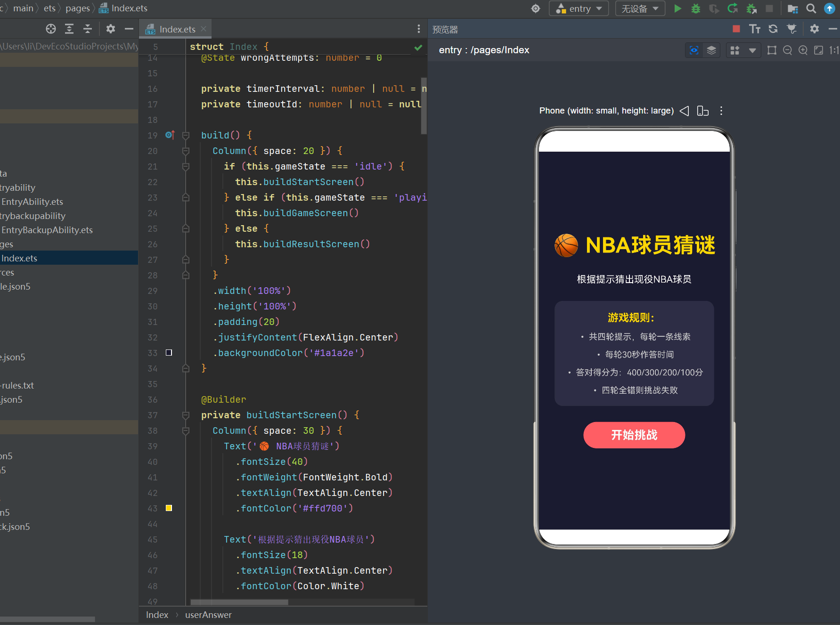This screenshot has width=840, height=625.
Task: Open Search Everywhere magnifier icon
Action: pos(811,8)
